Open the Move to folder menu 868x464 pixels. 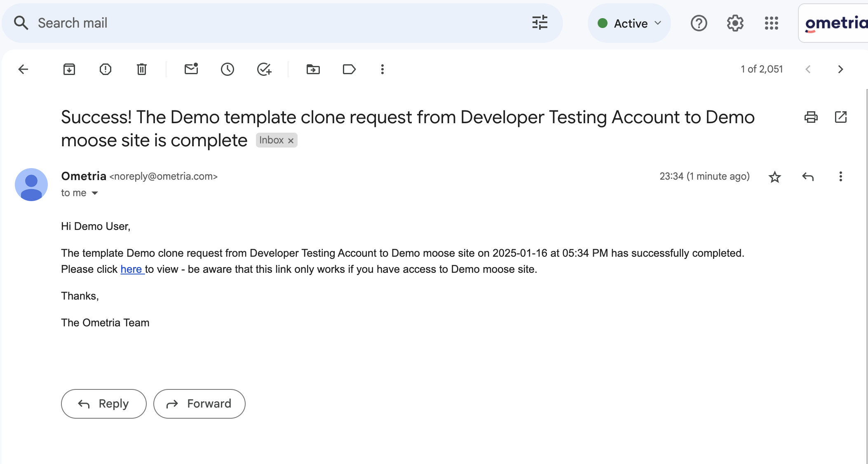pyautogui.click(x=313, y=69)
